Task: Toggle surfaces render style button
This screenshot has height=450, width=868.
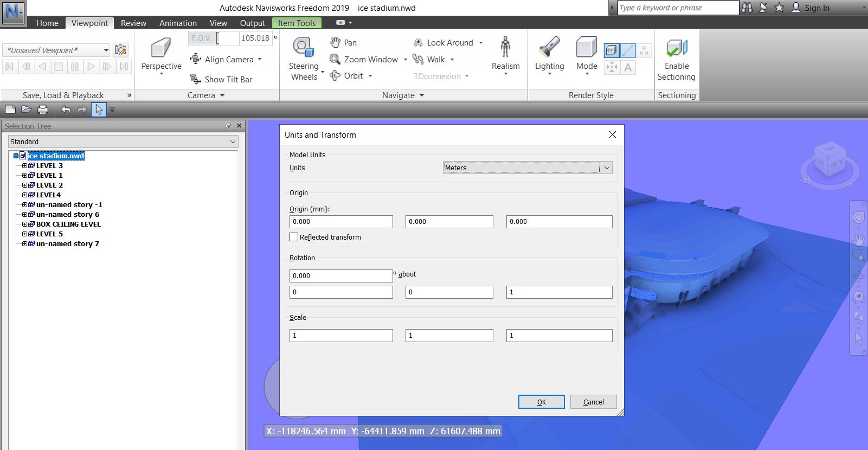Action: [x=611, y=50]
